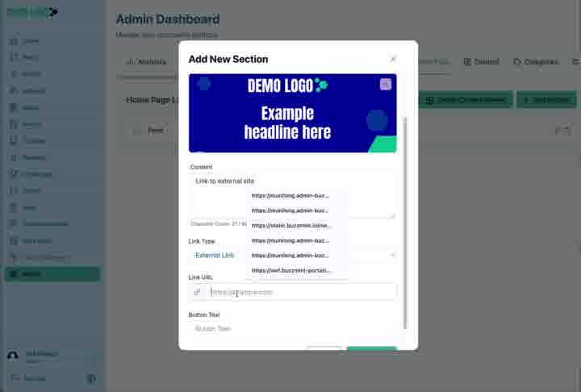
Task: Click the green button with grid icon
Action: click(466, 100)
